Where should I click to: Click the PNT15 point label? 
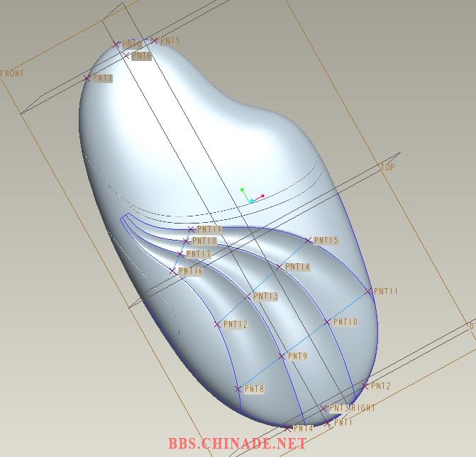(x=326, y=241)
